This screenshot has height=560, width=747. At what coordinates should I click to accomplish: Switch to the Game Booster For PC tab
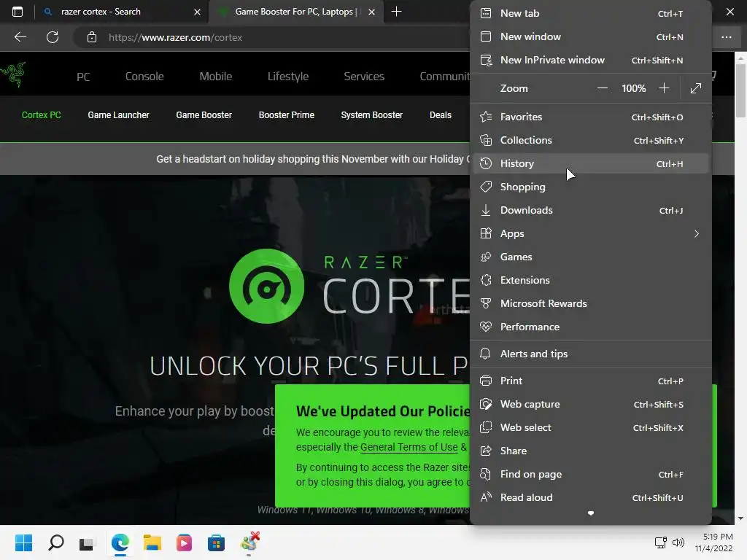coord(295,12)
